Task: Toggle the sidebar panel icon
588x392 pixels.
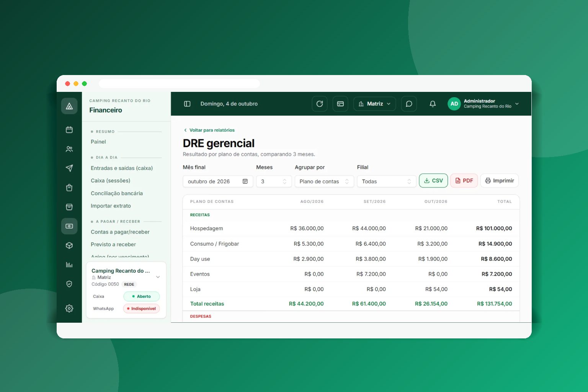Action: pos(187,104)
